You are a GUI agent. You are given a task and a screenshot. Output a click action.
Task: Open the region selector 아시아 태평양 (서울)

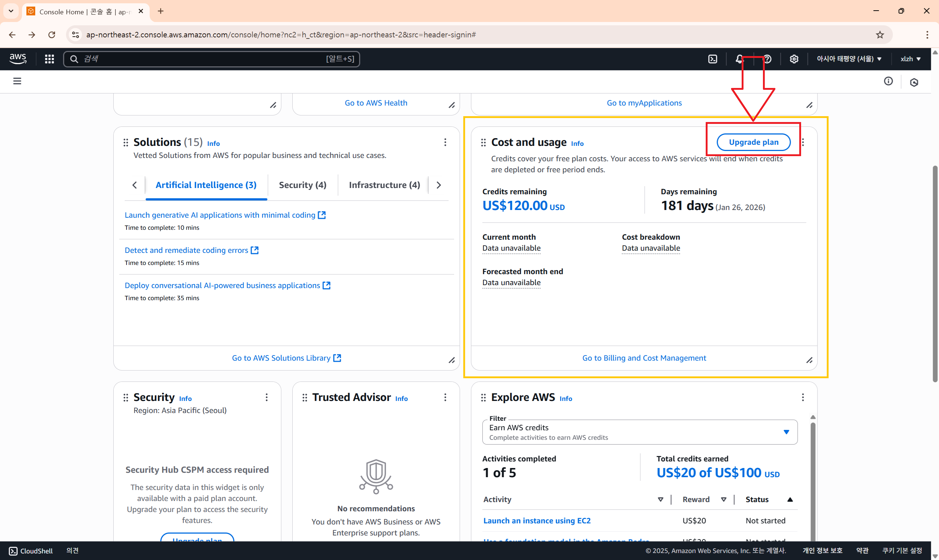[x=849, y=59]
